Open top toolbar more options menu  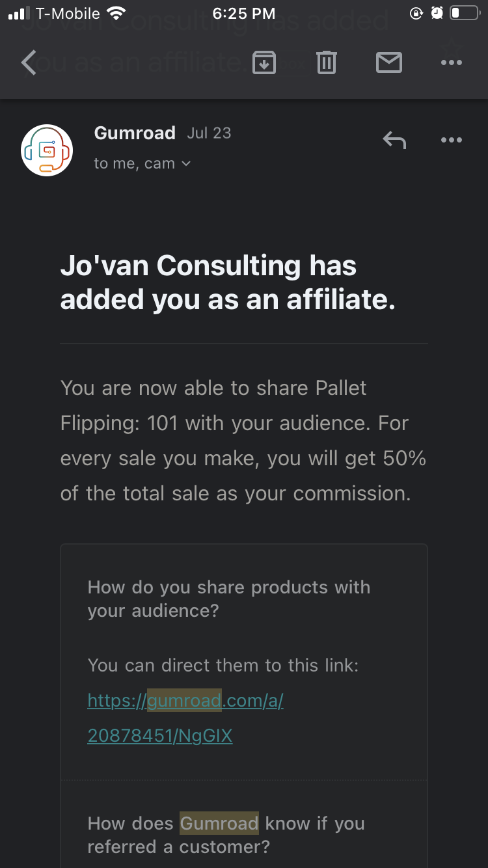(x=451, y=63)
